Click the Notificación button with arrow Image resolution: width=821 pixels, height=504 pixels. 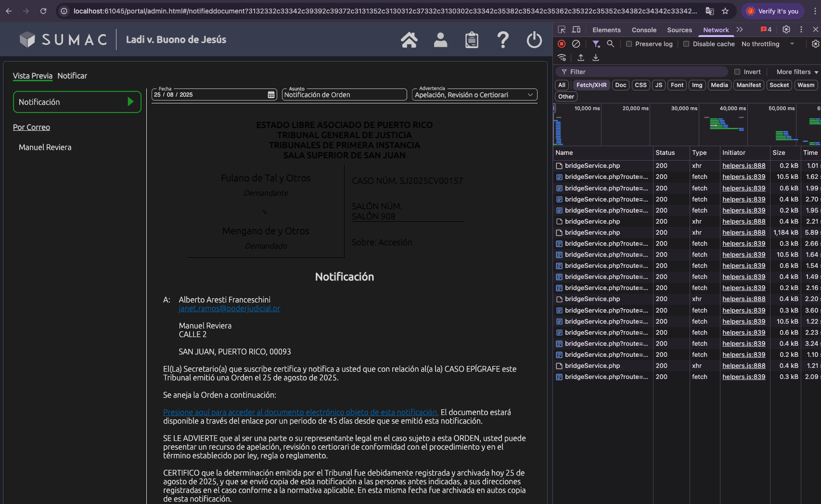click(x=77, y=102)
